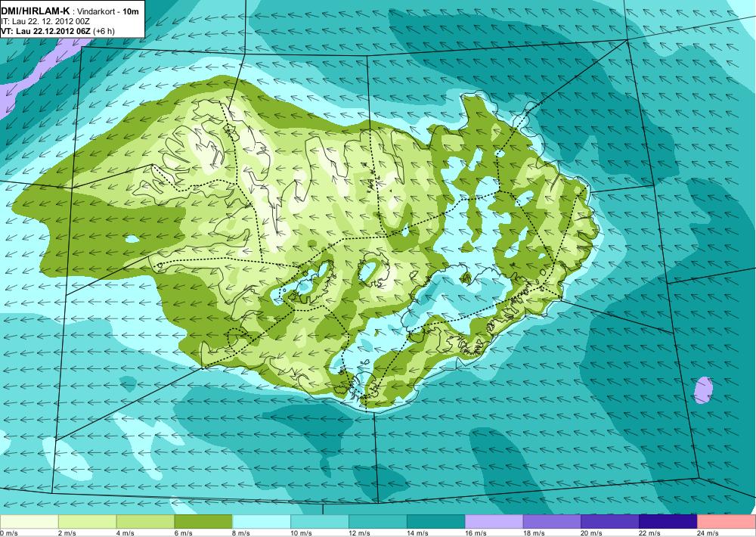
Task: Select the "4 m/s" legend label
Action: (125, 533)
